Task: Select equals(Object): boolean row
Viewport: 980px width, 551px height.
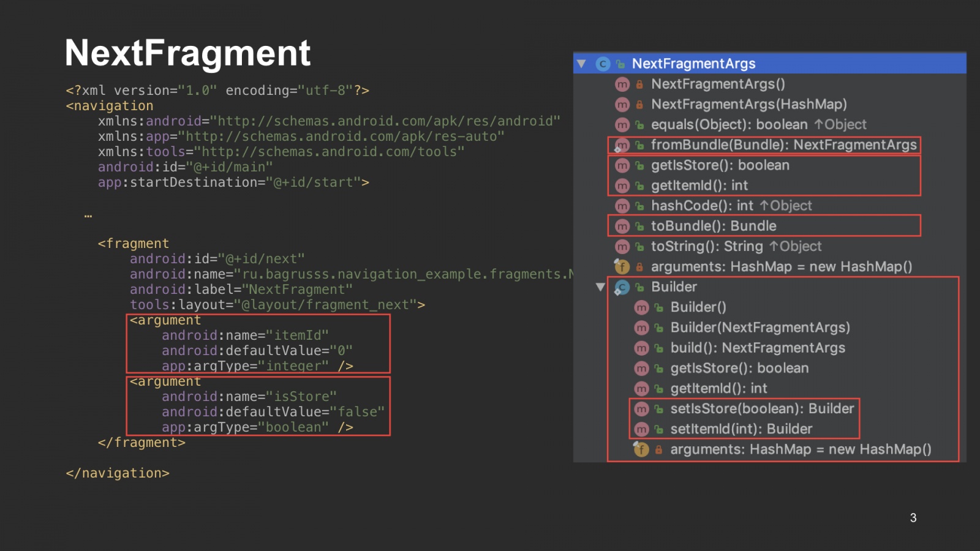Action: 770,124
